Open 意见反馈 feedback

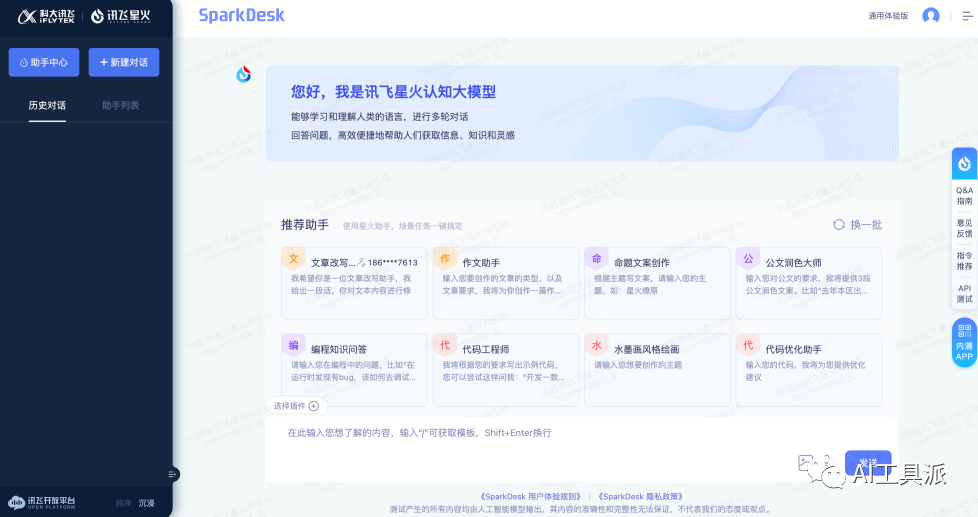point(964,228)
